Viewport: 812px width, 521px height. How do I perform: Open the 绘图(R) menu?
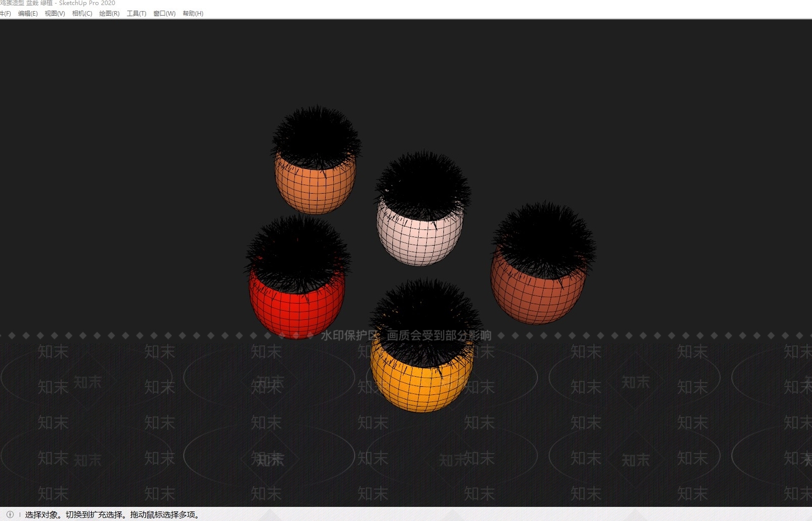click(x=110, y=14)
